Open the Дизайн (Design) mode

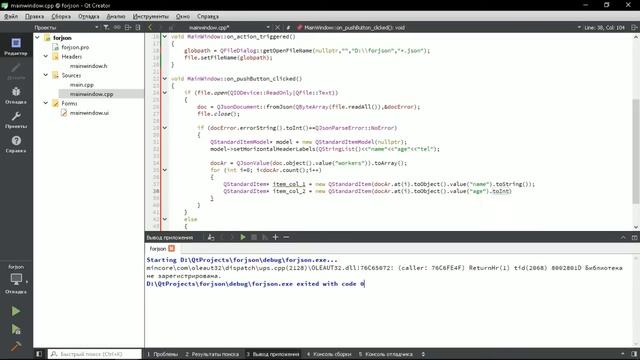(16, 70)
